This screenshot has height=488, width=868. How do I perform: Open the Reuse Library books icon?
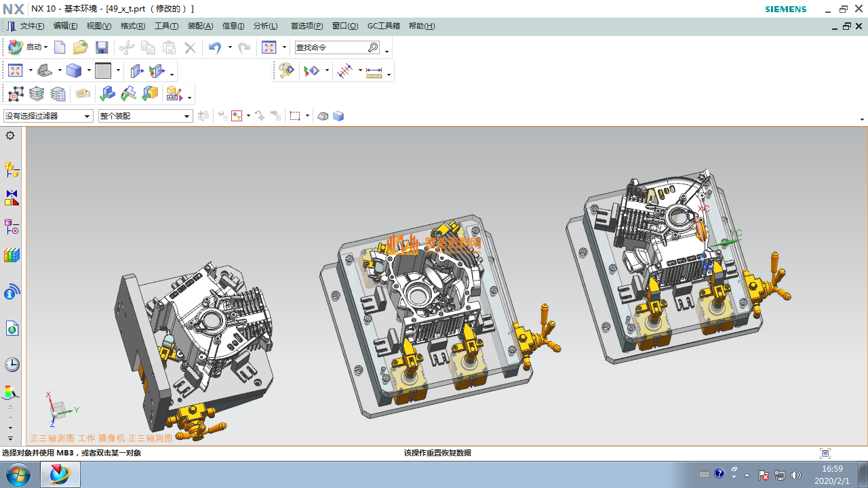[12, 256]
